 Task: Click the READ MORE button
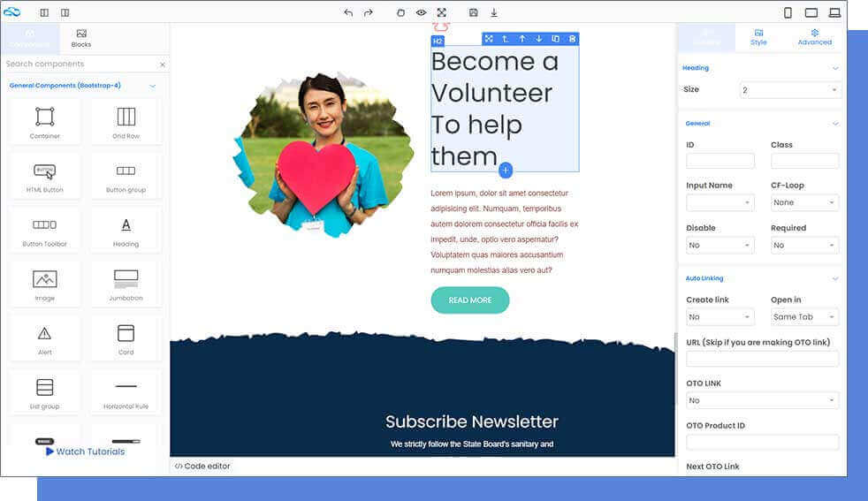(470, 300)
